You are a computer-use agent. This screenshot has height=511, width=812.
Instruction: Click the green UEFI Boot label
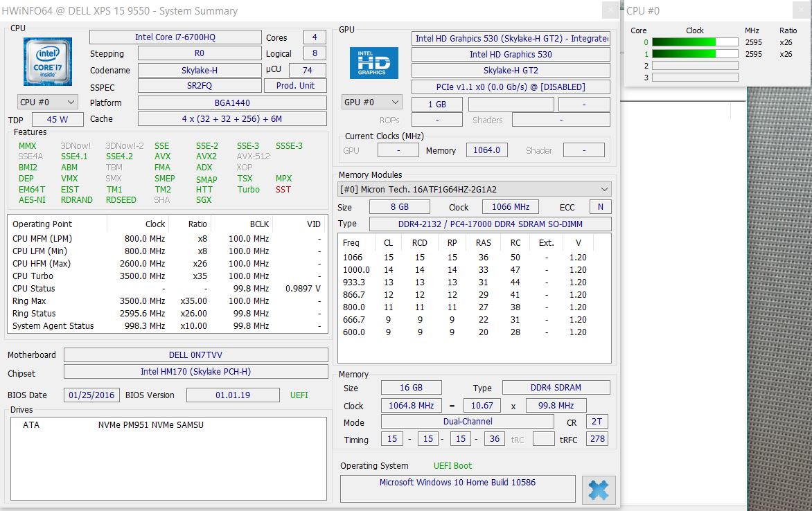[x=452, y=465]
